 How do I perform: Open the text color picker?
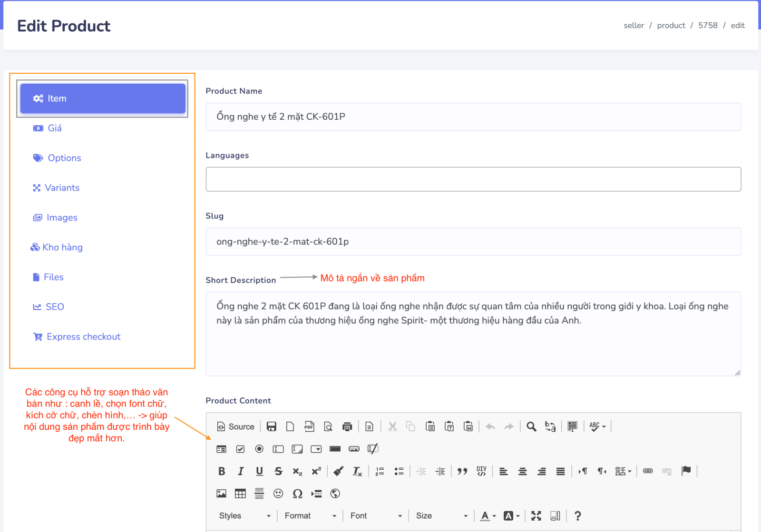(x=488, y=516)
